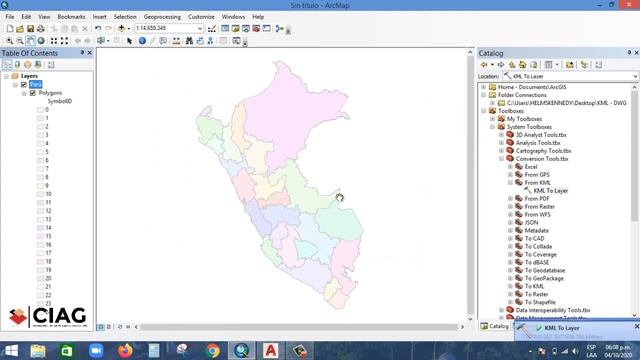Expand the From PDF toolset
This screenshot has width=640, height=360.
[x=510, y=199]
